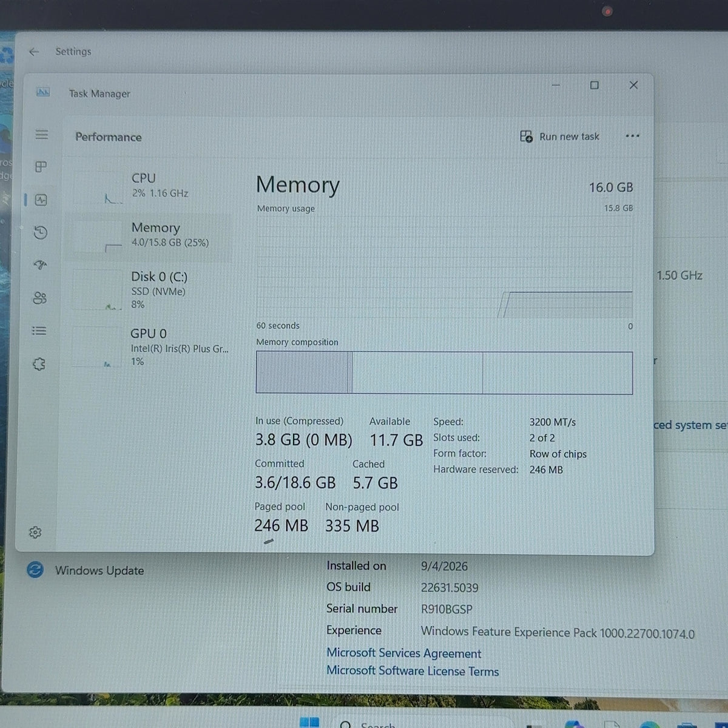This screenshot has width=728, height=728.
Task: Click the CPU mini usage graph thumbnail
Action: pyautogui.click(x=98, y=188)
